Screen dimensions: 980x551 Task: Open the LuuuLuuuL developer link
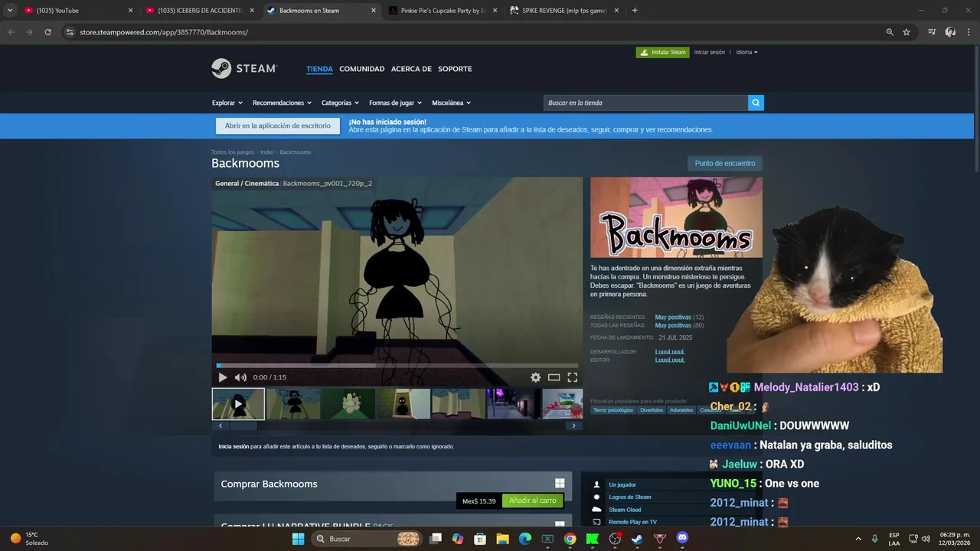[670, 352]
